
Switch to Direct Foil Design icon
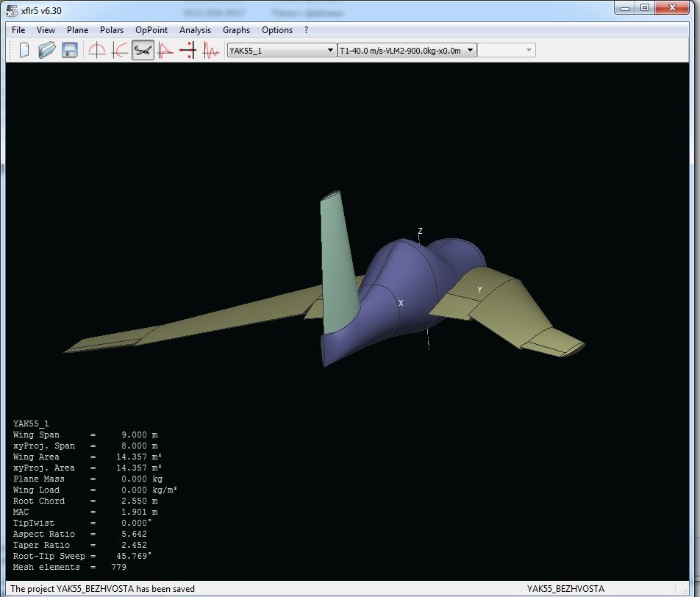[x=97, y=50]
